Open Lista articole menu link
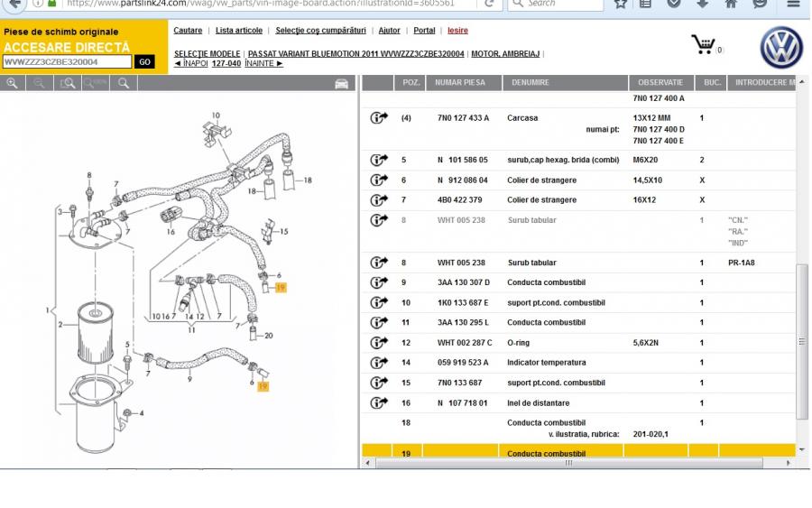The height and width of the screenshot is (508, 812). pyautogui.click(x=239, y=31)
